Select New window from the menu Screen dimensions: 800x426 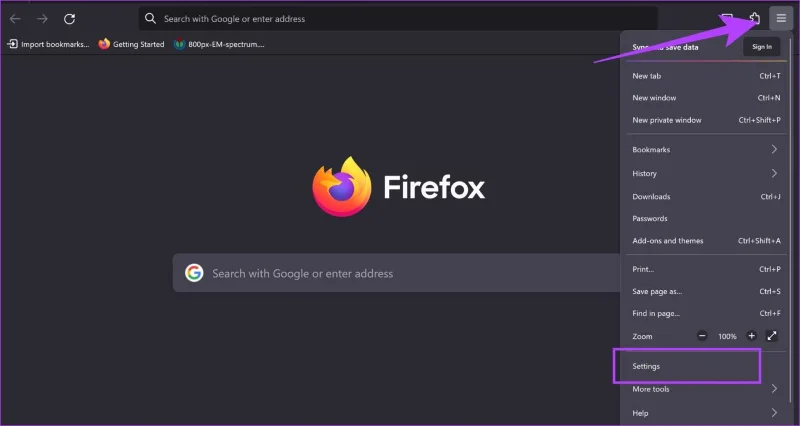point(706,98)
